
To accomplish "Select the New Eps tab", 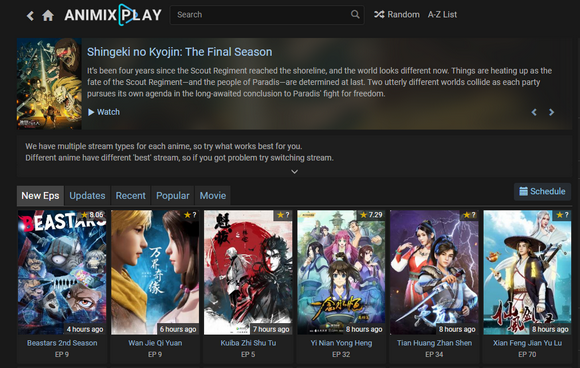I will (40, 196).
